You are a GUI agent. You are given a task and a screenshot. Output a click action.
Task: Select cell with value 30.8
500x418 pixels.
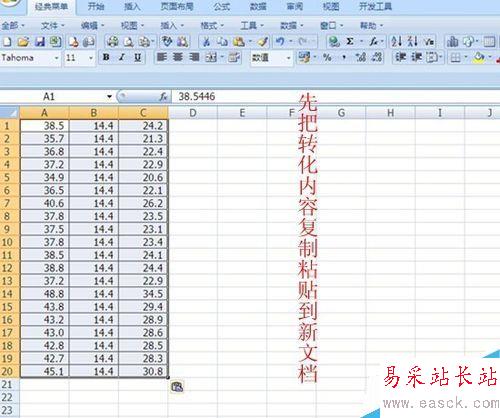point(144,372)
